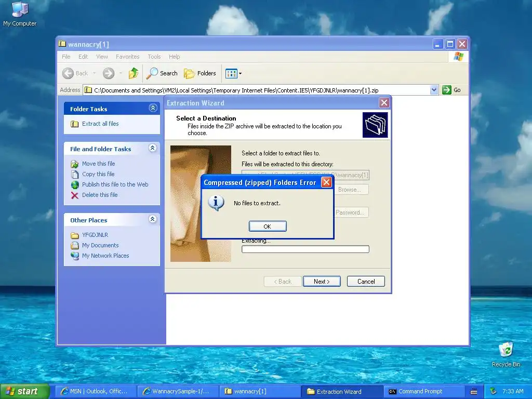This screenshot has width=532, height=399.
Task: Click the disabled Back button in Extraction Wizard
Action: tap(283, 281)
